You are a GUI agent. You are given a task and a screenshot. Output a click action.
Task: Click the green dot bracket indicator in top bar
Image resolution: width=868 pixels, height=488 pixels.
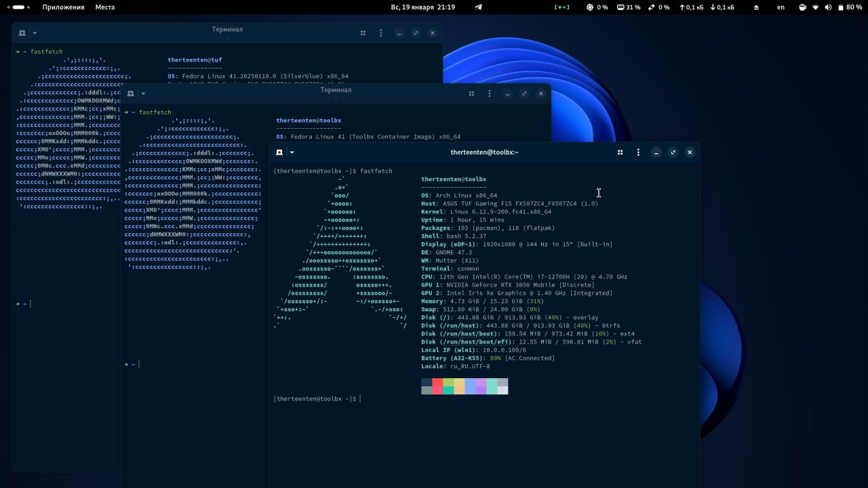tap(562, 7)
